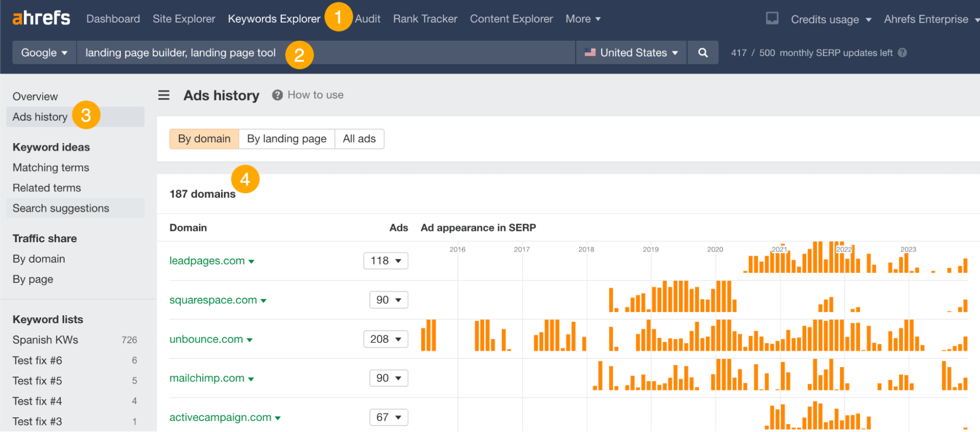Click SERP updates help question icon
The image size is (980, 432).
coord(902,53)
